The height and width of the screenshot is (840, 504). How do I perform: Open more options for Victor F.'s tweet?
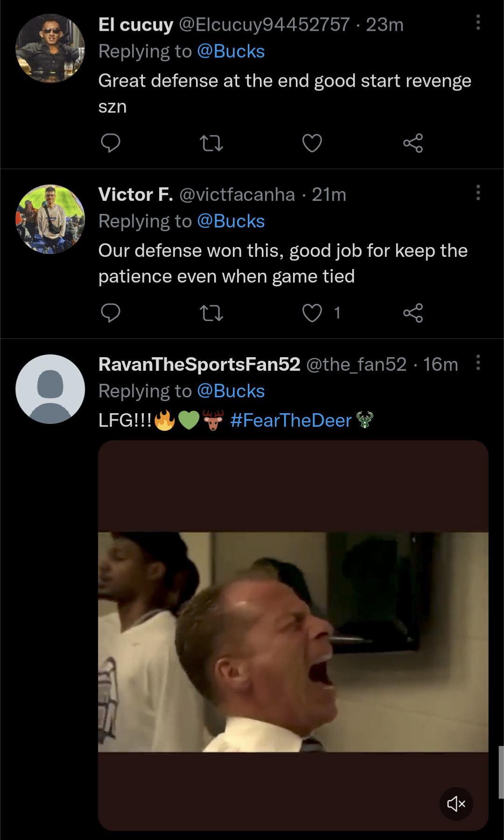478,192
